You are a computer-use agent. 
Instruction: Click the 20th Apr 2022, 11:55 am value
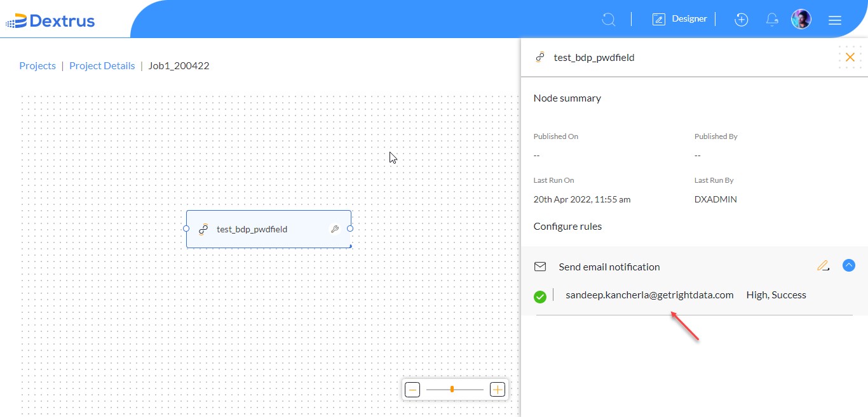(582, 199)
